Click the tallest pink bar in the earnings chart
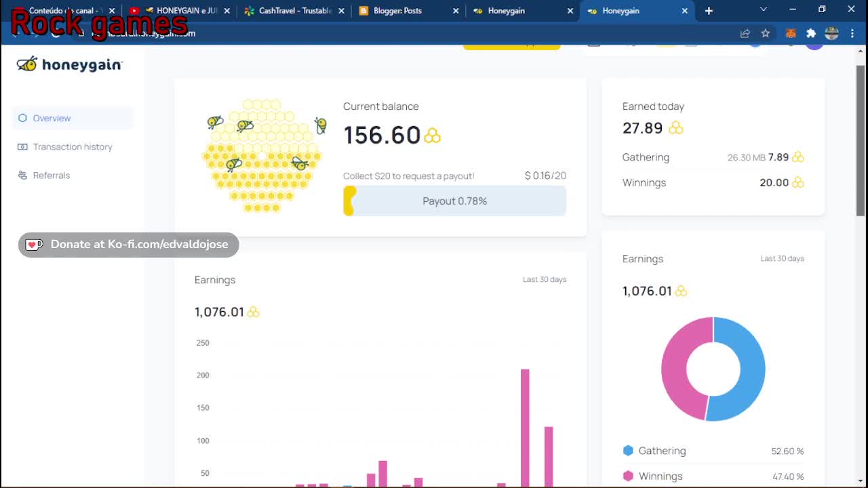This screenshot has height=488, width=868. click(525, 427)
